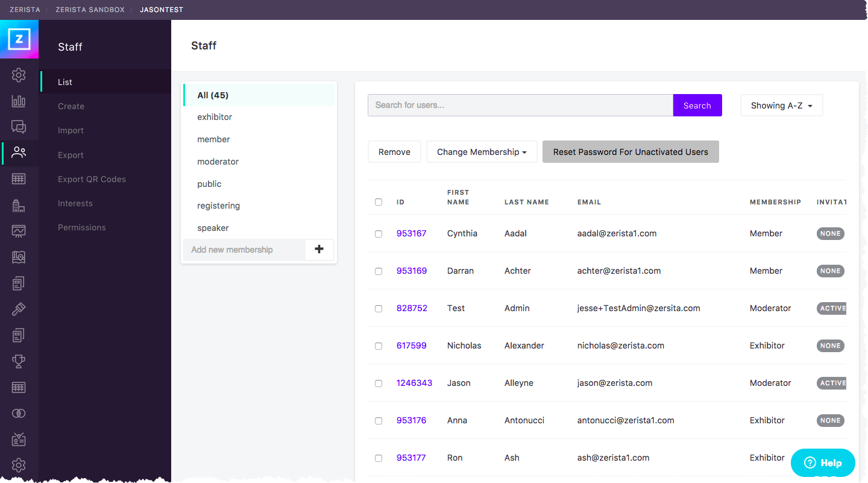The height and width of the screenshot is (483, 868).
Task: Open the ID badge icon in sidebar
Action: click(19, 439)
